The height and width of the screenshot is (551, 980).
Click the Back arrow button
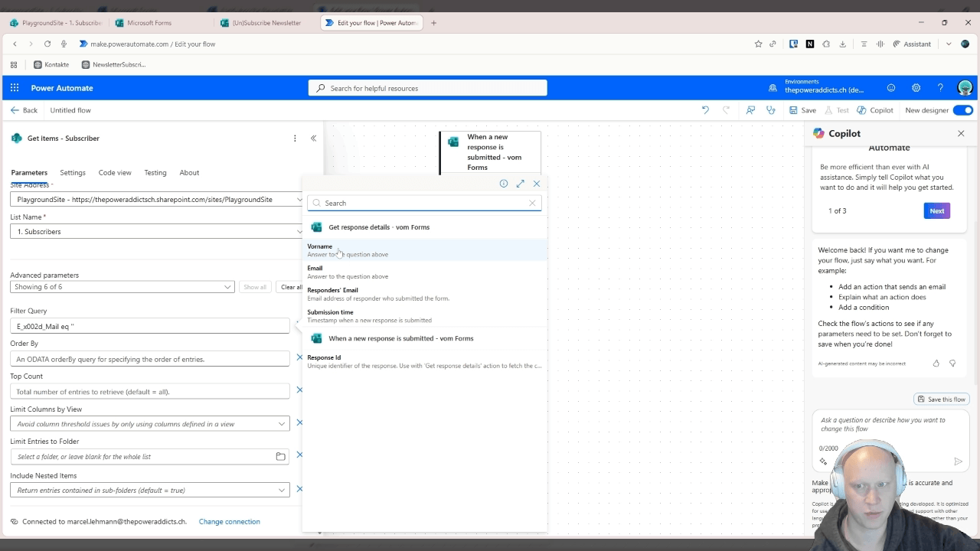pos(24,110)
